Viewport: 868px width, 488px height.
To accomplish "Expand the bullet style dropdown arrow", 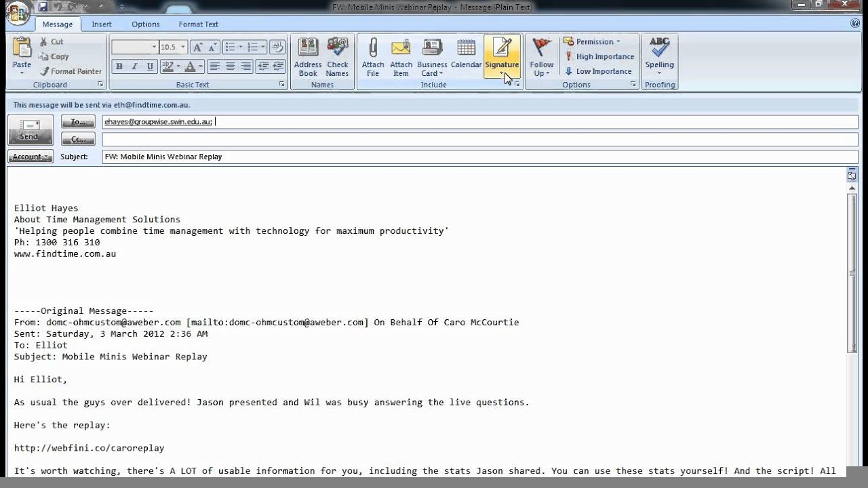I will (240, 47).
